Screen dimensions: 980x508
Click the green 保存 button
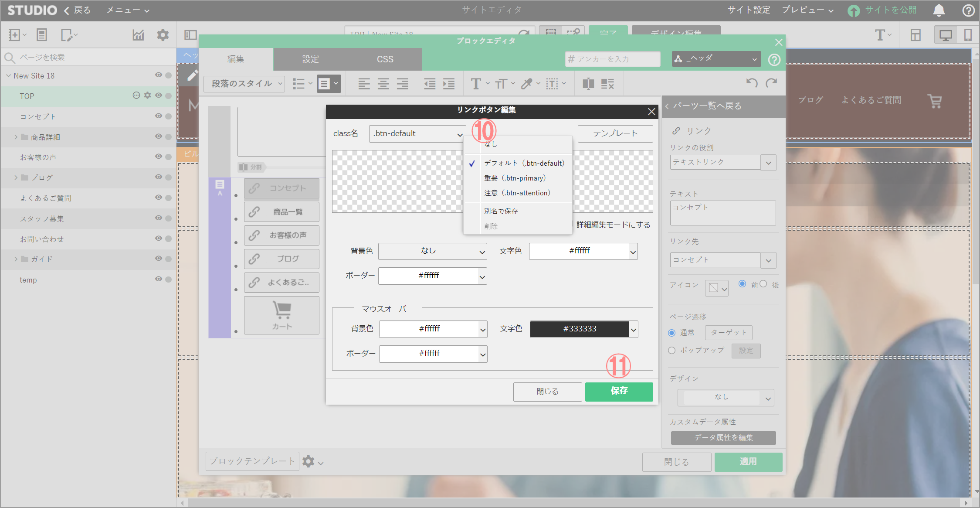pos(619,391)
